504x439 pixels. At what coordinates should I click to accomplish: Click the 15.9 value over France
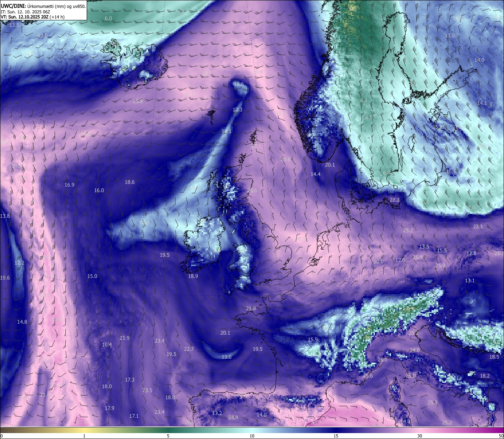tap(313, 339)
